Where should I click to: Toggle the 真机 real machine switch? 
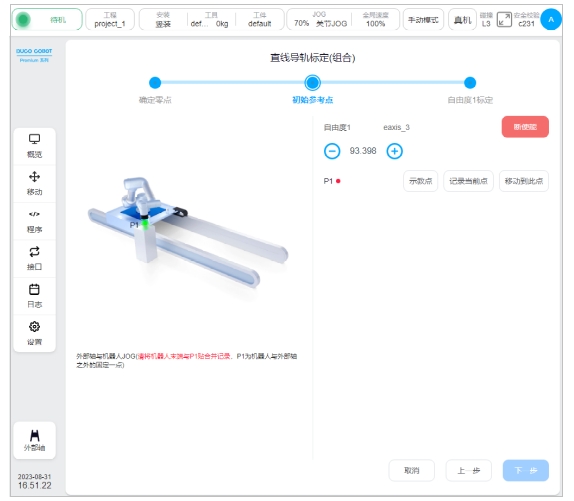point(462,19)
